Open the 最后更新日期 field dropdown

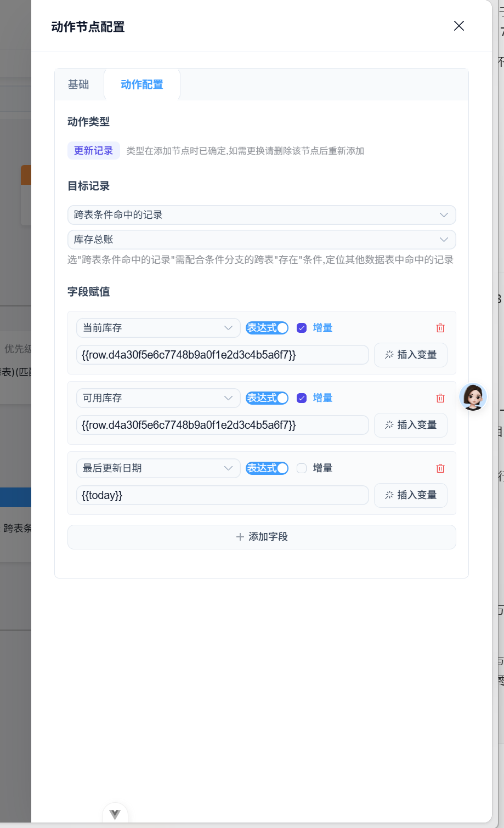[158, 468]
